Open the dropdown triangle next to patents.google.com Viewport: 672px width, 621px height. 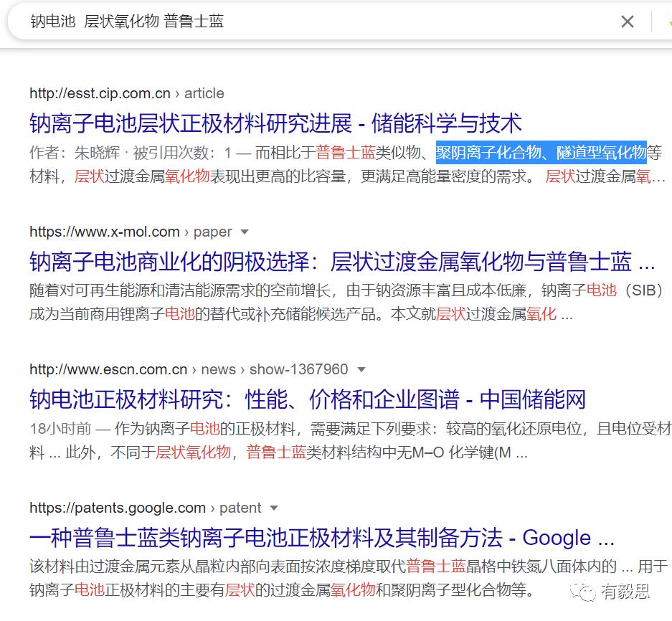tap(273, 507)
